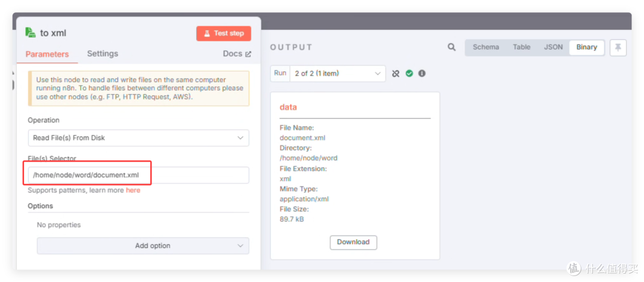Select the Schema output view
This screenshot has width=644, height=282.
point(486,47)
